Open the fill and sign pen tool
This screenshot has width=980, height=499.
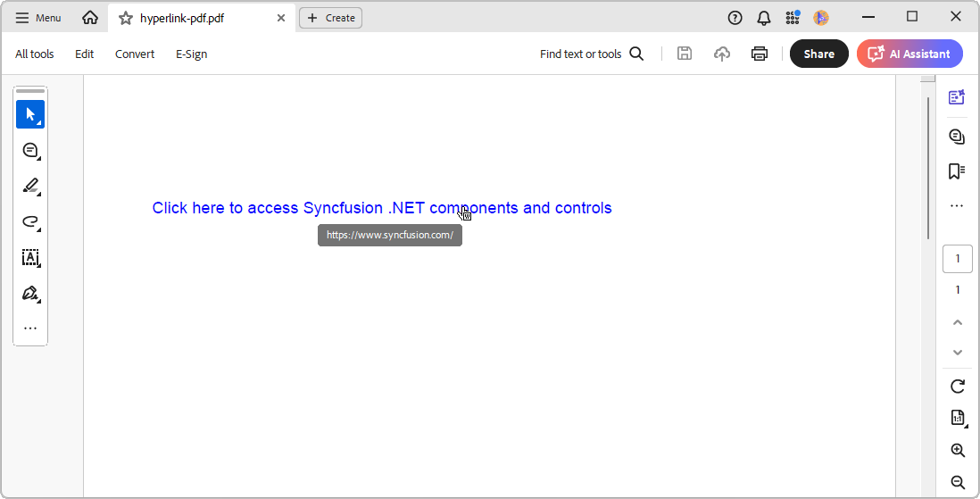tap(30, 293)
